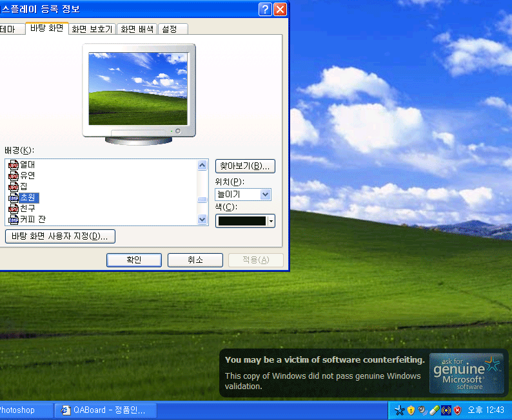Open the 화면 배색 tab
This screenshot has width=512, height=420.
click(x=137, y=30)
